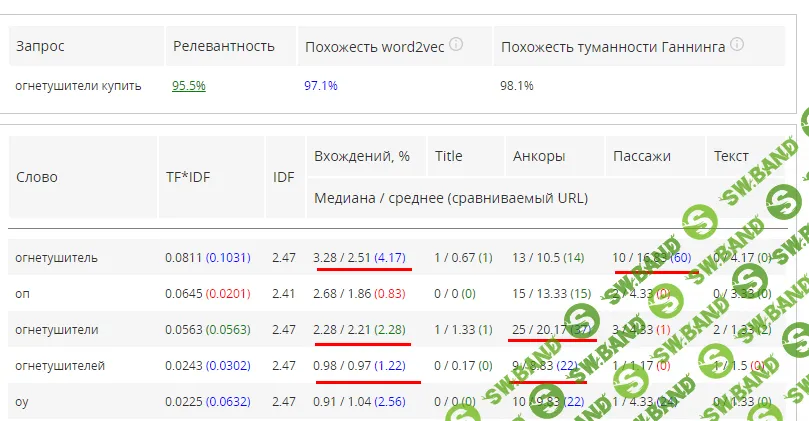
Task: Select the оп word row
Action: pos(22,294)
